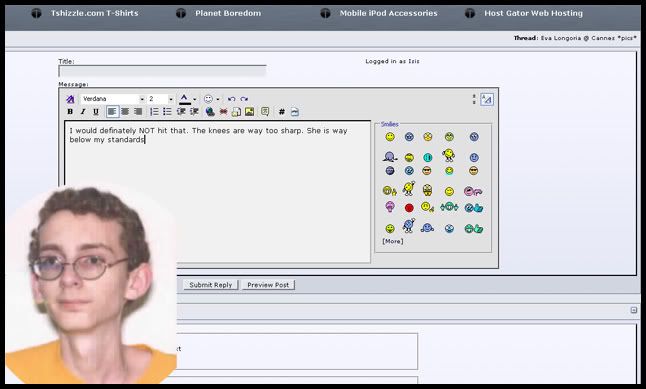
Task: Insert the pink mushroom-shaped smiley
Action: pos(390,206)
